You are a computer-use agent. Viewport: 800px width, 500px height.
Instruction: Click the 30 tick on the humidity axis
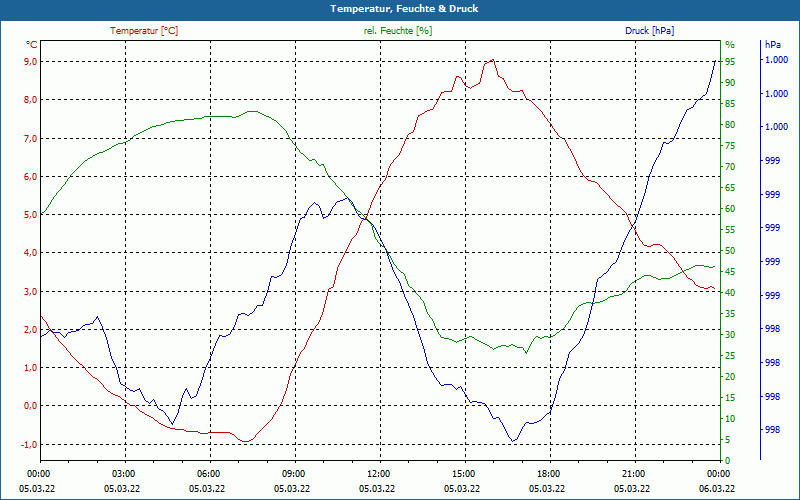click(x=730, y=335)
